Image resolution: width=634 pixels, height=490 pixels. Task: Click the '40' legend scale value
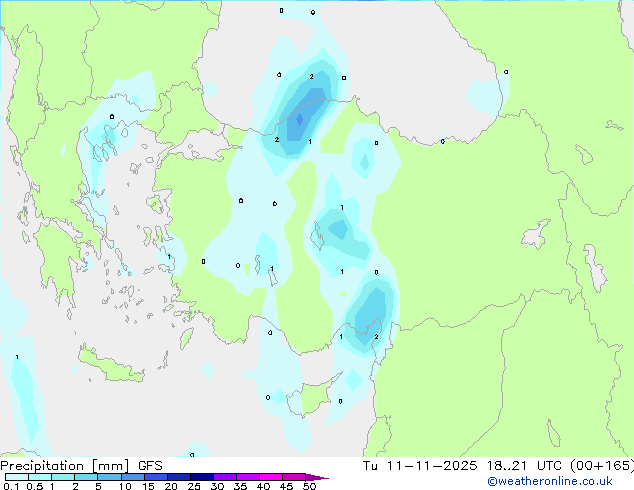coord(263,486)
